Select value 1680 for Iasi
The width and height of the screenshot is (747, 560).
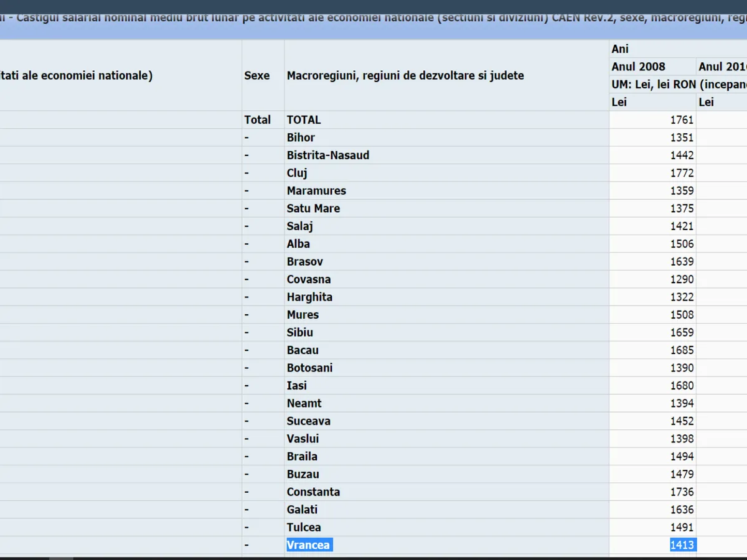tap(682, 385)
